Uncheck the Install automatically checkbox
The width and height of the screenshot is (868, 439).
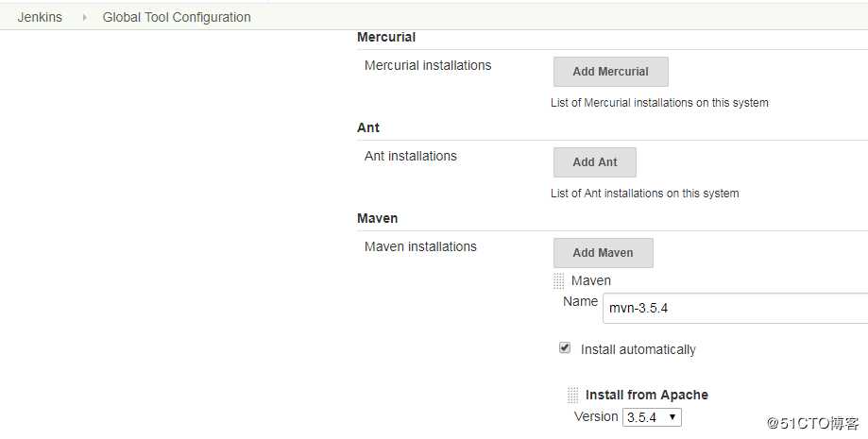coord(565,348)
